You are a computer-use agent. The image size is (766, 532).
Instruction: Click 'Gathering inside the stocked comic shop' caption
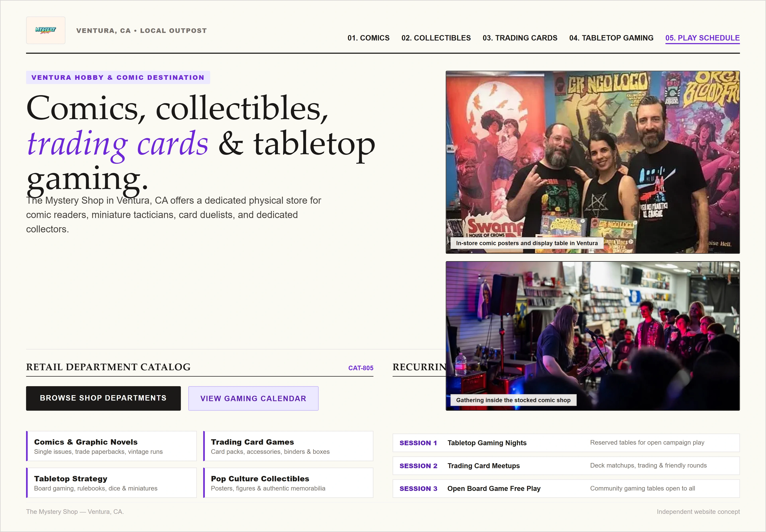click(513, 400)
